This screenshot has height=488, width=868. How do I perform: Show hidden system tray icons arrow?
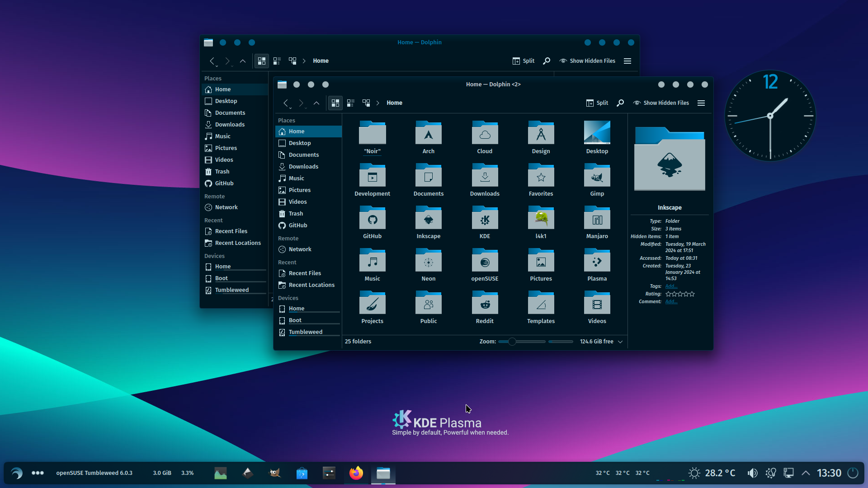(x=806, y=473)
